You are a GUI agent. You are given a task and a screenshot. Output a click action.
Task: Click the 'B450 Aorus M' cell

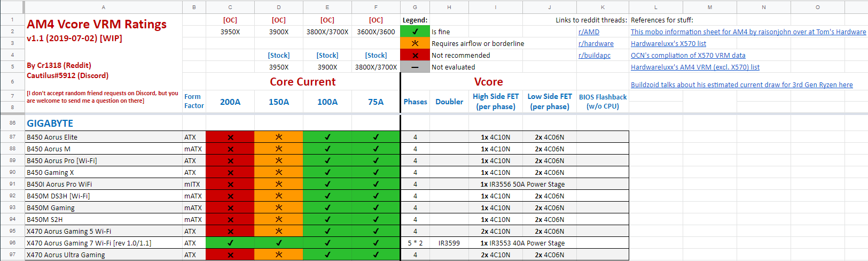point(104,149)
